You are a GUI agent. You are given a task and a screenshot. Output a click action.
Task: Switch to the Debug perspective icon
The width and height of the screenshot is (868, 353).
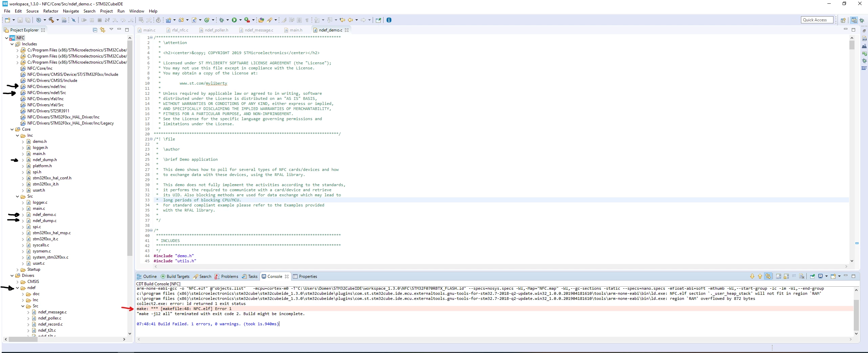pyautogui.click(x=862, y=20)
